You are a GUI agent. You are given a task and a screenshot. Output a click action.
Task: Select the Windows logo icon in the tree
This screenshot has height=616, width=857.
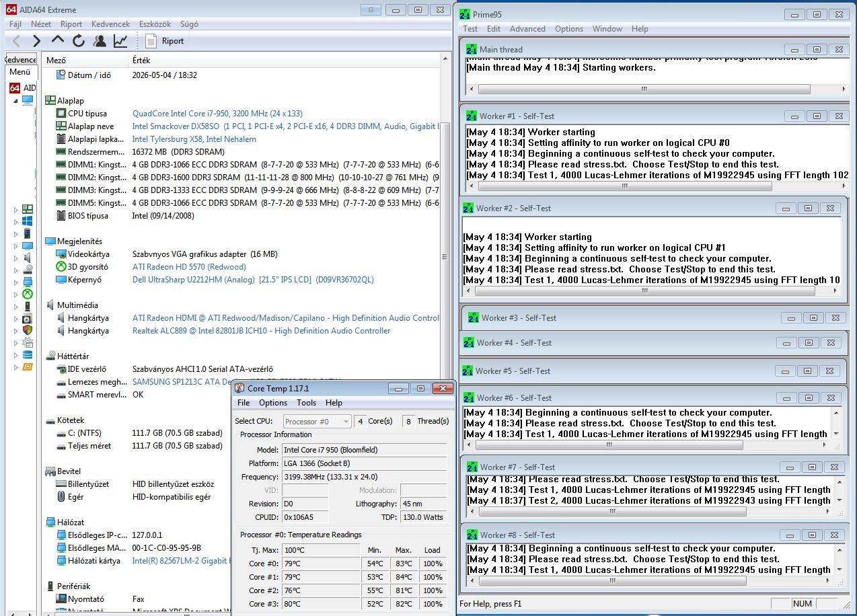(x=28, y=221)
